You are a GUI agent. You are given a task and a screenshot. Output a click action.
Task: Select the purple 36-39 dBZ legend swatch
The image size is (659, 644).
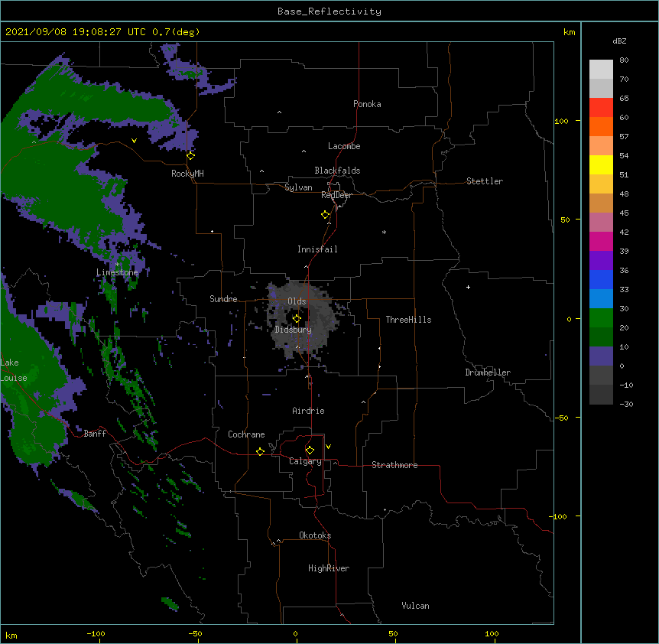[x=601, y=261]
